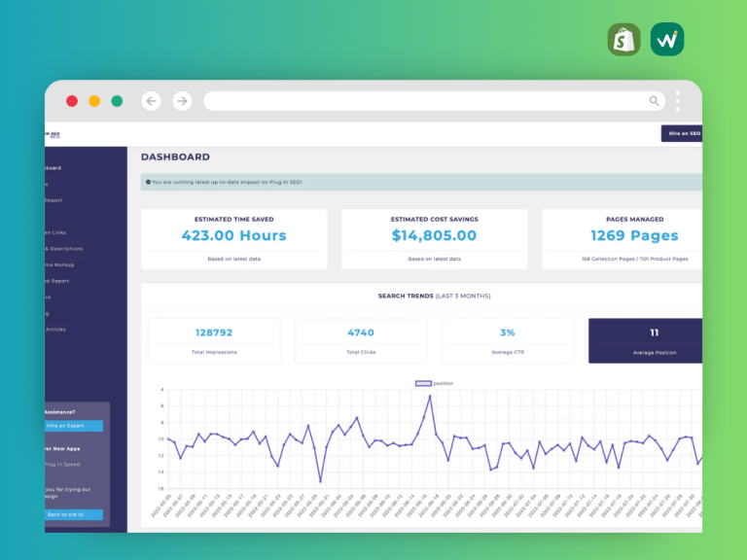Toggle the position legend swatch in chart
The width and height of the screenshot is (747, 560).
(x=423, y=383)
